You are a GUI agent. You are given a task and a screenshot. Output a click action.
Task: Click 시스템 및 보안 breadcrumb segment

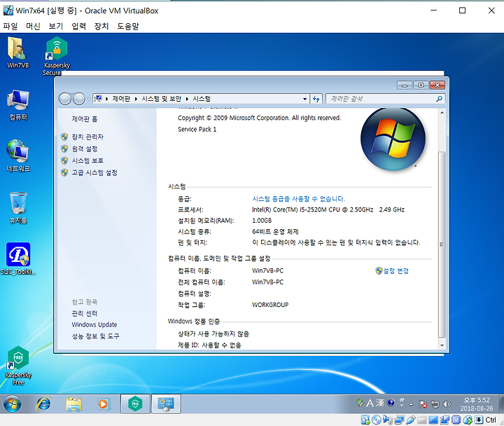click(162, 99)
